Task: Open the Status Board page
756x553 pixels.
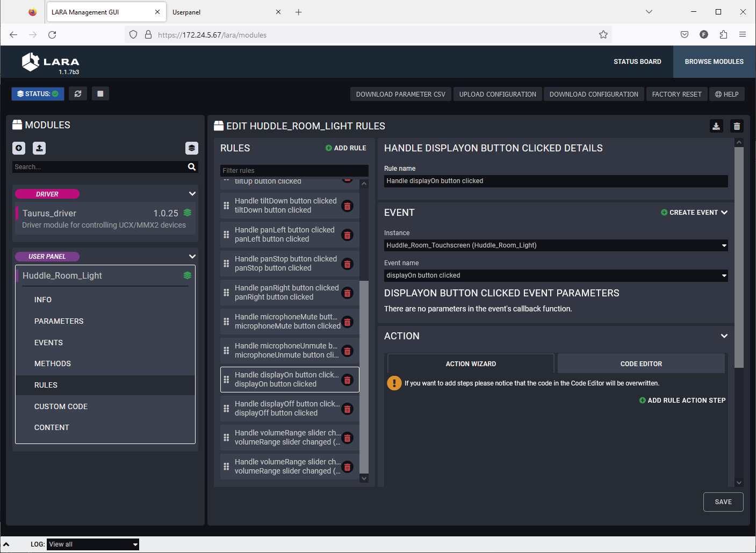Action: pos(637,62)
